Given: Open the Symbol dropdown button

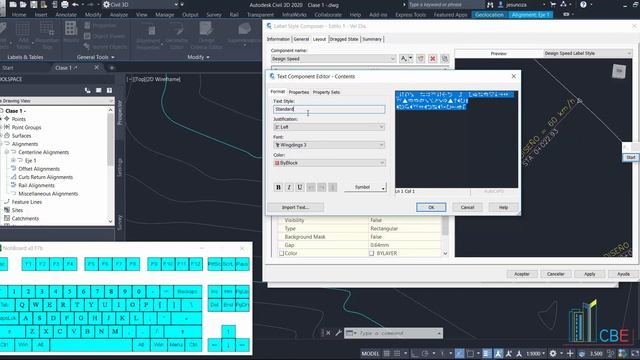Looking at the screenshot, I should [365, 187].
